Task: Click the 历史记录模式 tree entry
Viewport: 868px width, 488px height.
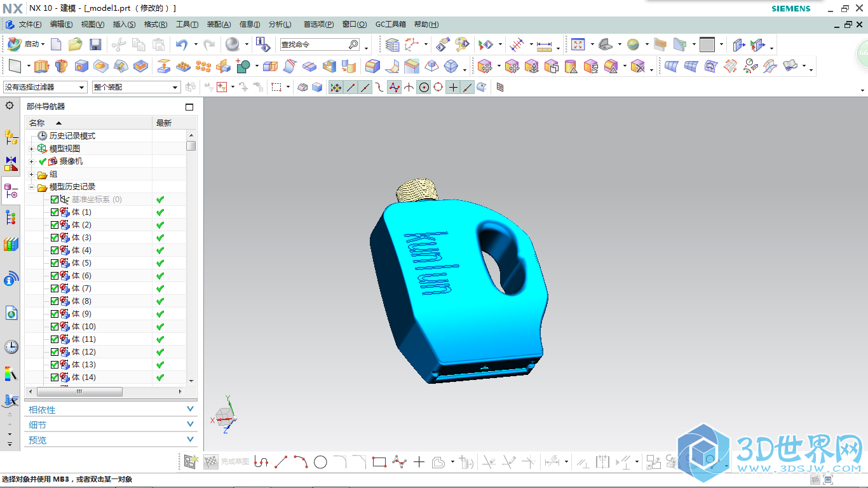Action: (72, 136)
